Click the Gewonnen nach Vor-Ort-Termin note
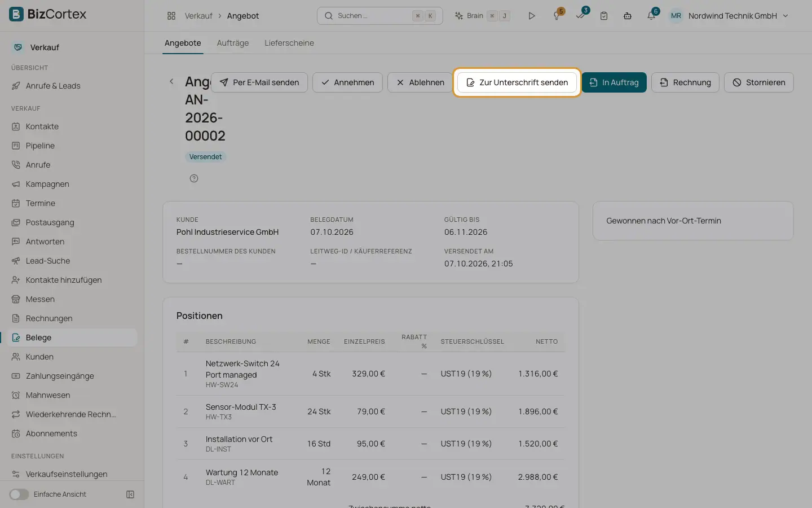The width and height of the screenshot is (812, 508). (664, 221)
